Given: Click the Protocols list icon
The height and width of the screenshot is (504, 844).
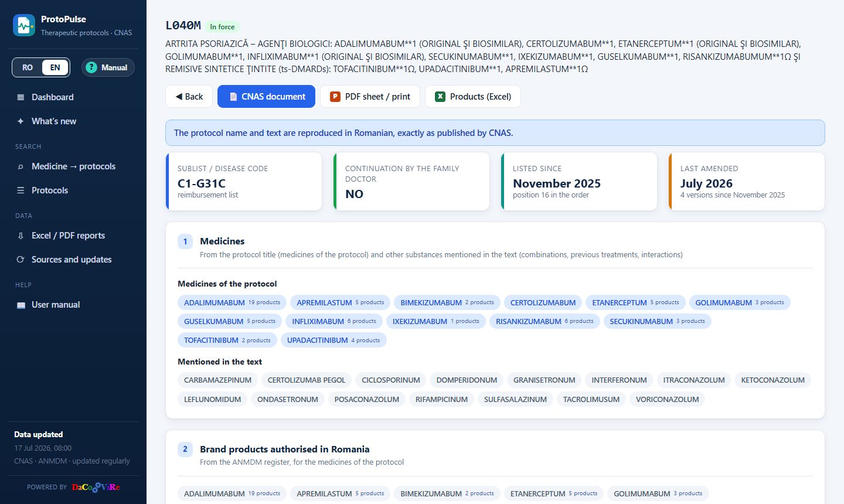Looking at the screenshot, I should pyautogui.click(x=21, y=190).
